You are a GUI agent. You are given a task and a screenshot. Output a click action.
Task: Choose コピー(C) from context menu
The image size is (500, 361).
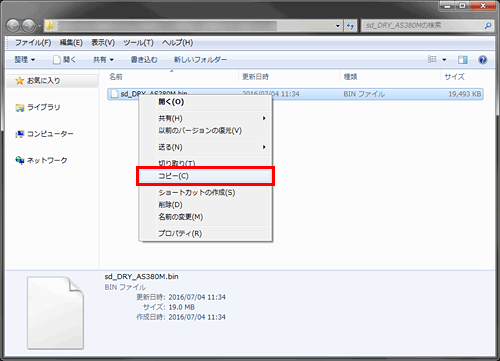pyautogui.click(x=205, y=176)
